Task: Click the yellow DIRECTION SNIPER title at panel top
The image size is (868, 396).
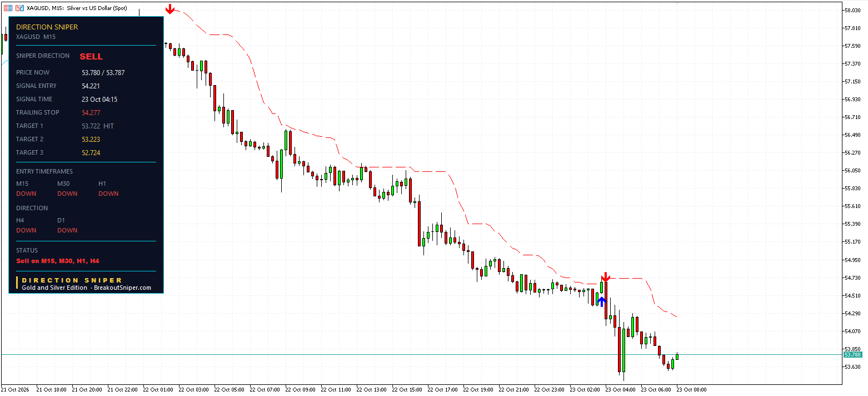Action: (47, 27)
